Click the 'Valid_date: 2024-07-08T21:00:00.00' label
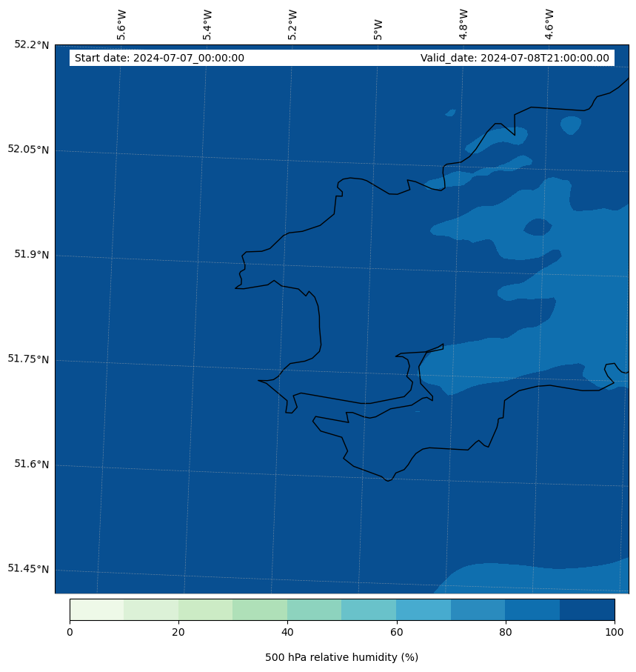 [x=515, y=58]
